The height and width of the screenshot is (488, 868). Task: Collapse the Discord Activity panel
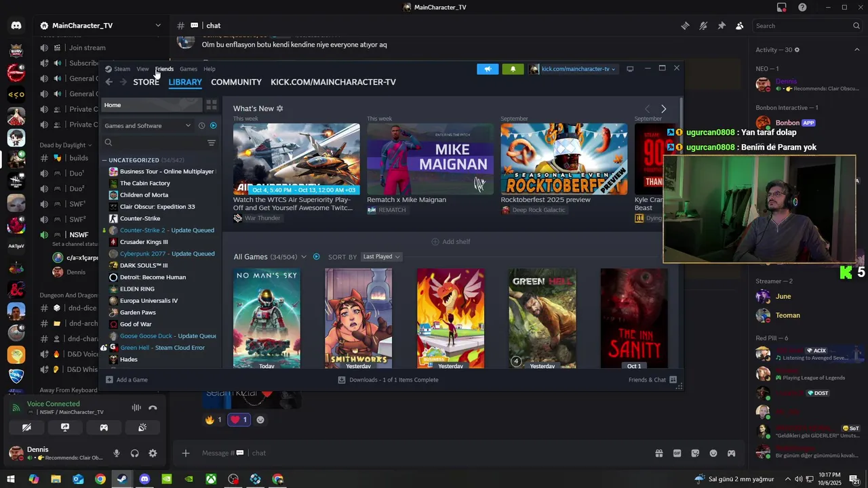click(x=857, y=49)
